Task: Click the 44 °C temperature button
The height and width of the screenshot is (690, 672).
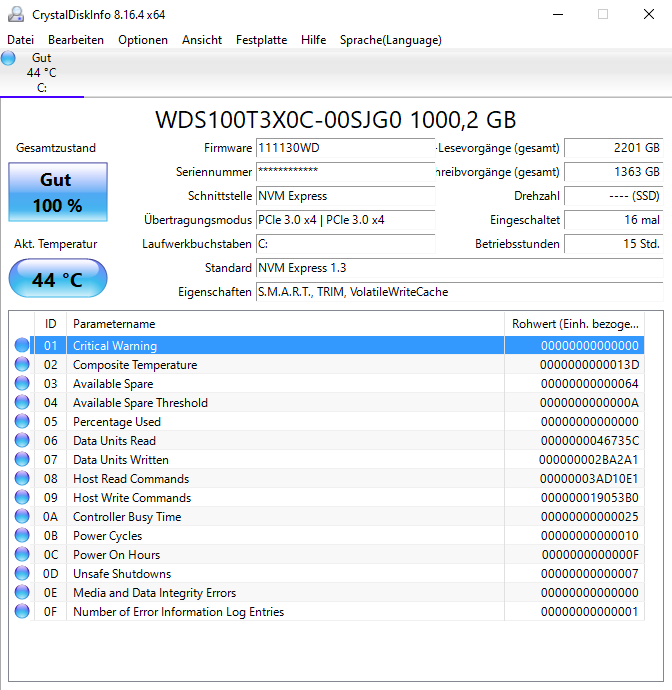Action: [58, 279]
